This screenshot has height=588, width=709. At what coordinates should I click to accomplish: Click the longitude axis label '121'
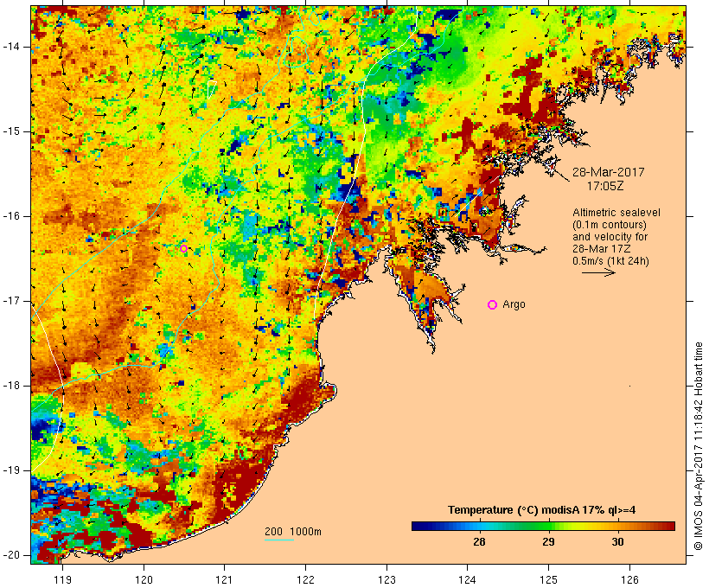tap(224, 580)
